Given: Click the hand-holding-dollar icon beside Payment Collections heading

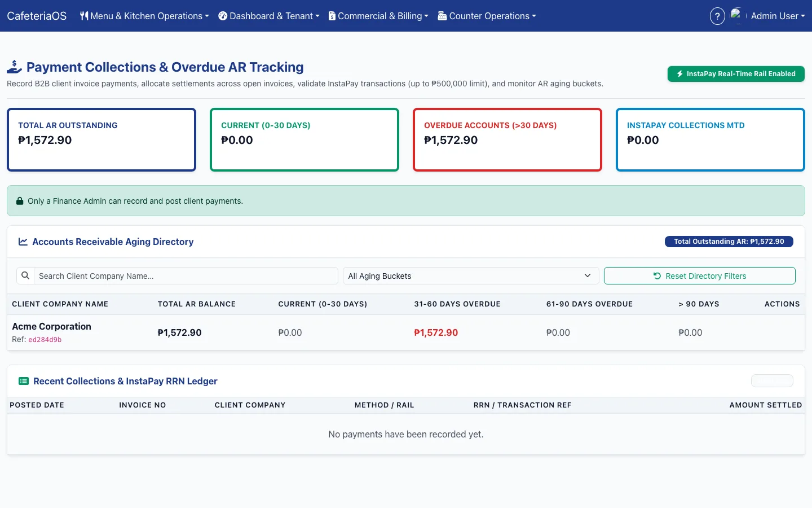Looking at the screenshot, I should pos(15,67).
